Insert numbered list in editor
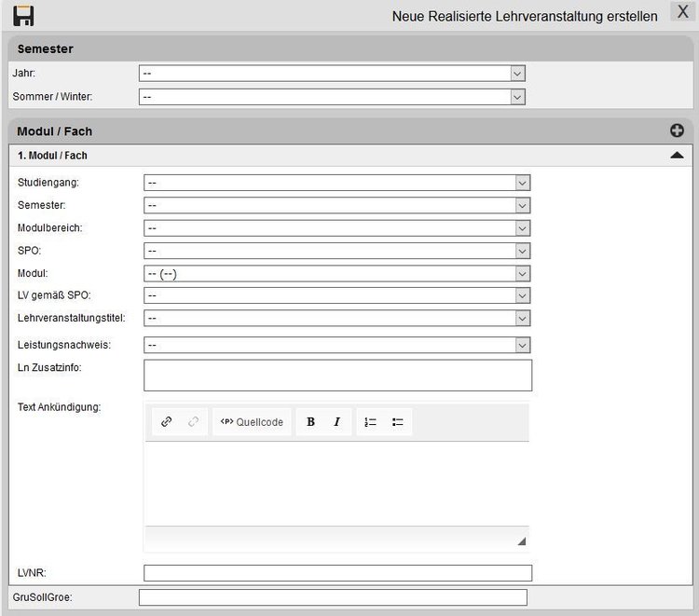 click(x=370, y=422)
